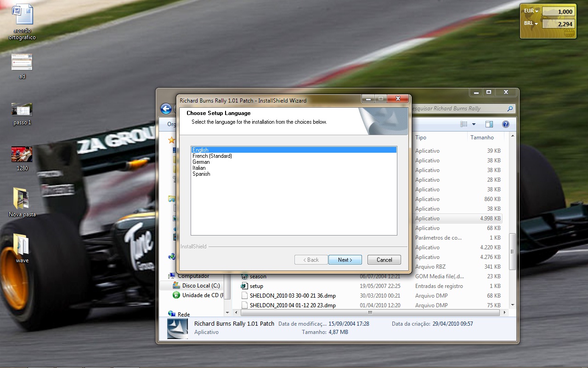
Task: Click 'Entradas de registro' type cell
Action: click(x=439, y=286)
